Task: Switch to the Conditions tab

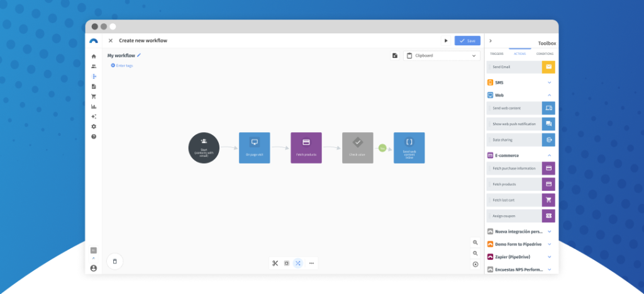Action: (545, 54)
